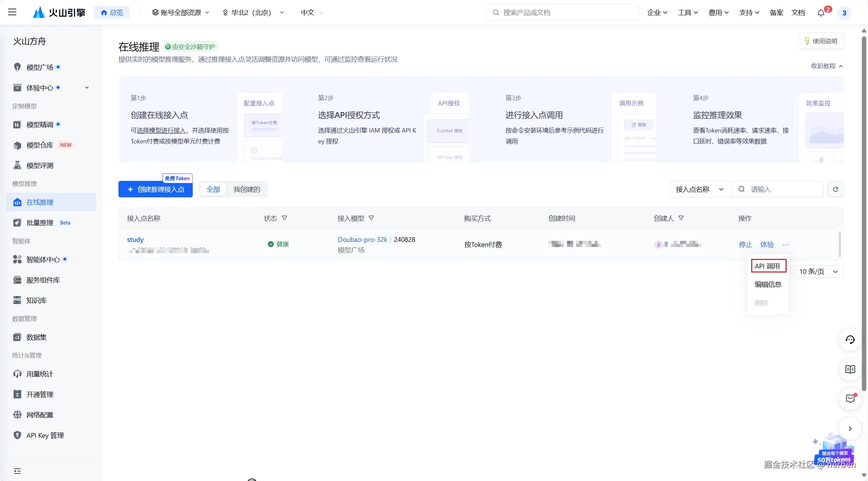Filter by 接入模型 column funnel icon
This screenshot has width=868, height=481.
[371, 218]
